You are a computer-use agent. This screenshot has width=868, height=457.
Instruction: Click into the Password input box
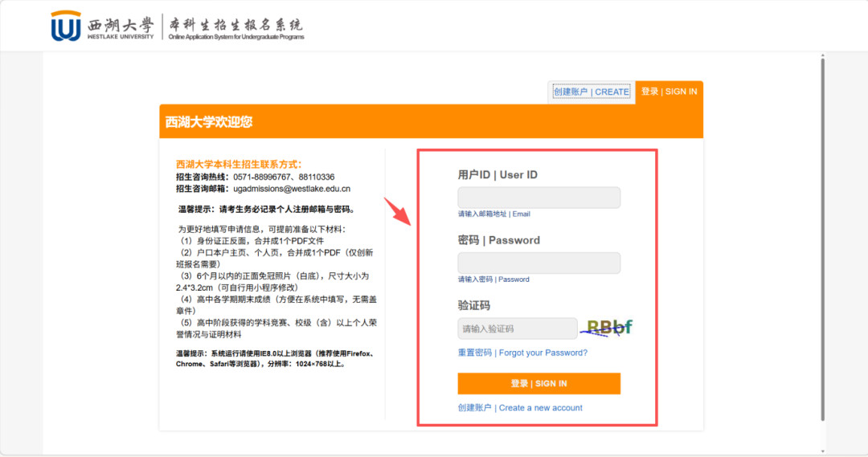pos(538,263)
